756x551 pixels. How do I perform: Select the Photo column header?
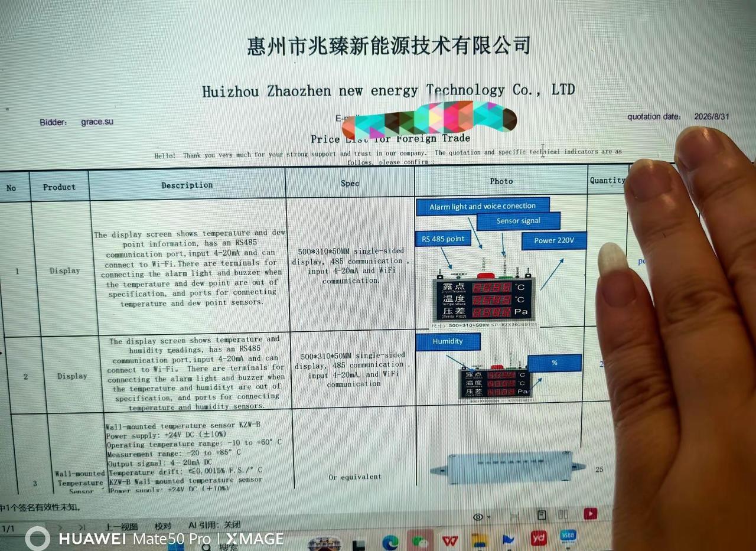point(501,181)
